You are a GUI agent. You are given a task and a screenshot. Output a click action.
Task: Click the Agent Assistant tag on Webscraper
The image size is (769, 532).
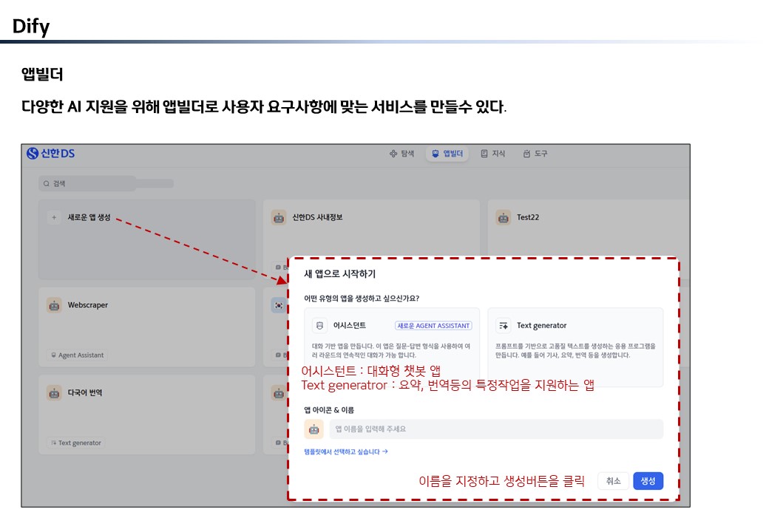click(78, 355)
